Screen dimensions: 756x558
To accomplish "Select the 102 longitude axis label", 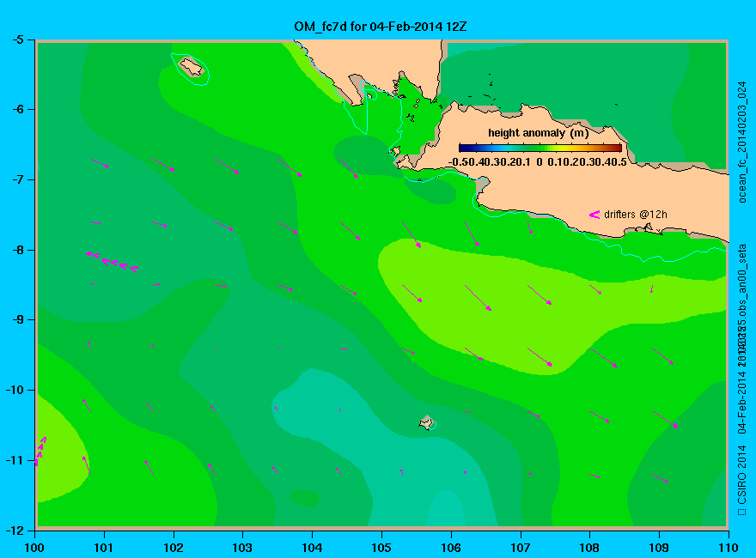I will [173, 548].
